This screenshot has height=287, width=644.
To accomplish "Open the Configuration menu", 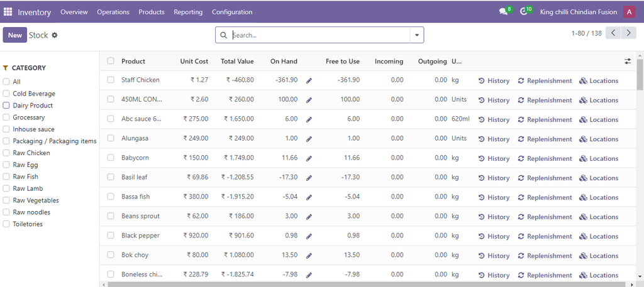I will pos(232,12).
